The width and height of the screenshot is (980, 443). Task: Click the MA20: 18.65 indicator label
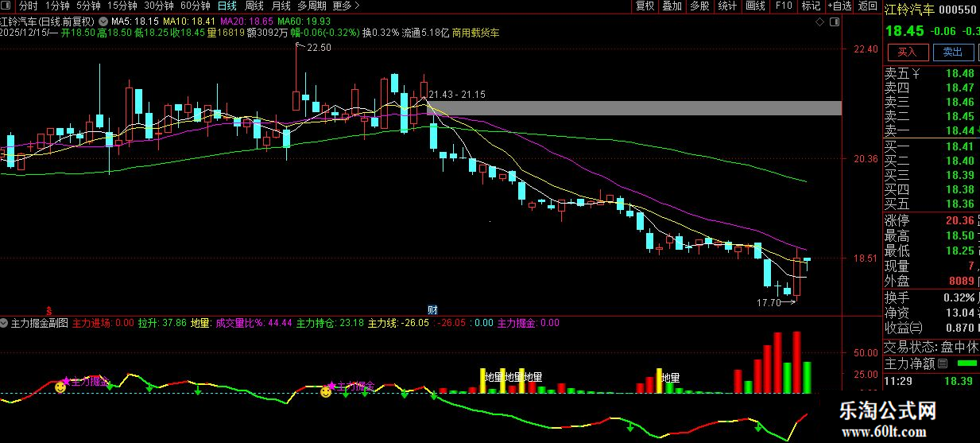pyautogui.click(x=246, y=20)
